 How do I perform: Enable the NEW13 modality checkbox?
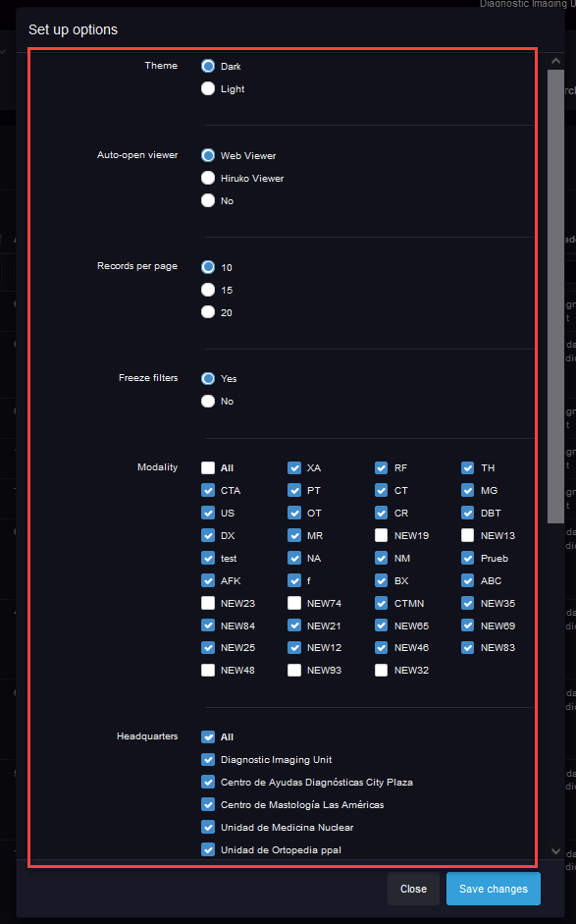click(468, 535)
